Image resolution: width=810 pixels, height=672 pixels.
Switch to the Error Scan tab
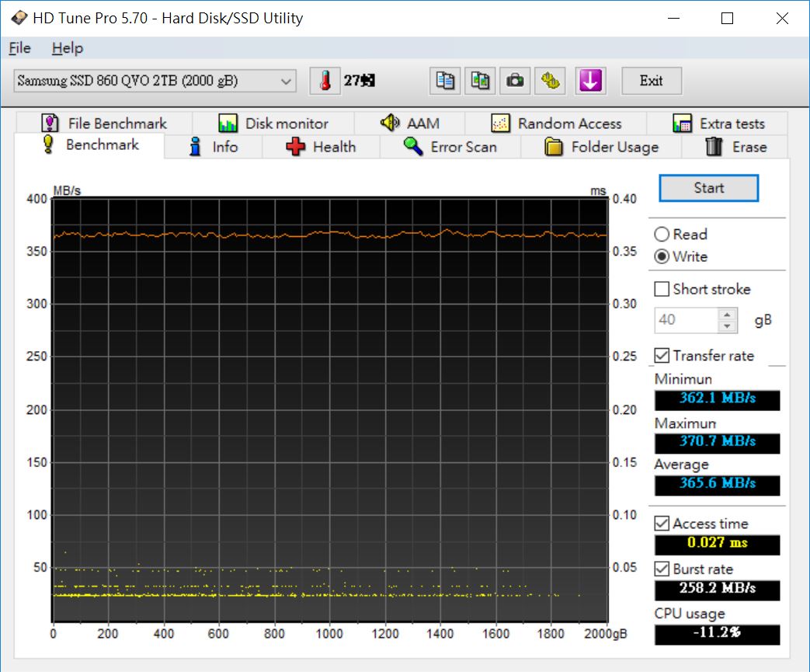[450, 147]
